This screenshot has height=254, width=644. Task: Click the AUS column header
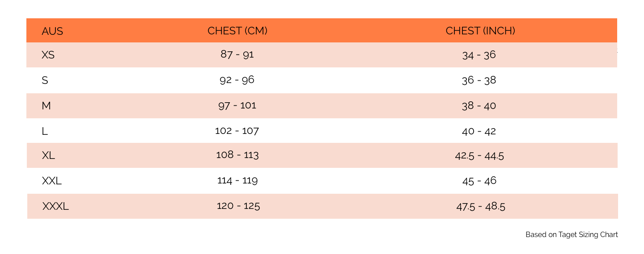pyautogui.click(x=52, y=31)
